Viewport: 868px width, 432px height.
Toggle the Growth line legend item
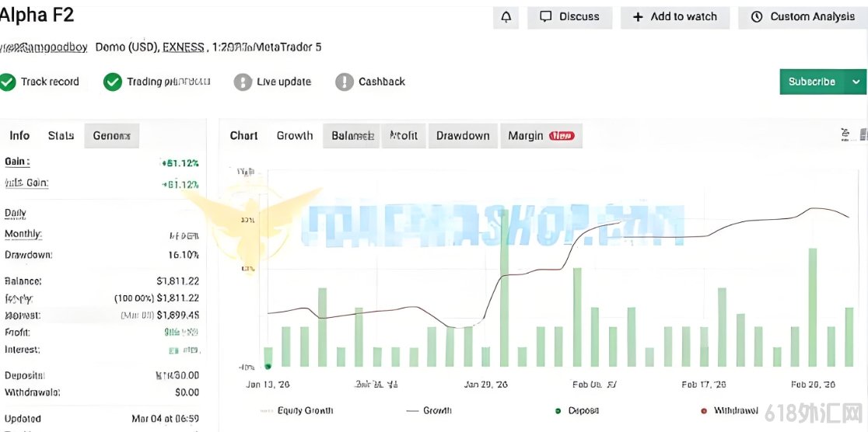[x=429, y=410]
